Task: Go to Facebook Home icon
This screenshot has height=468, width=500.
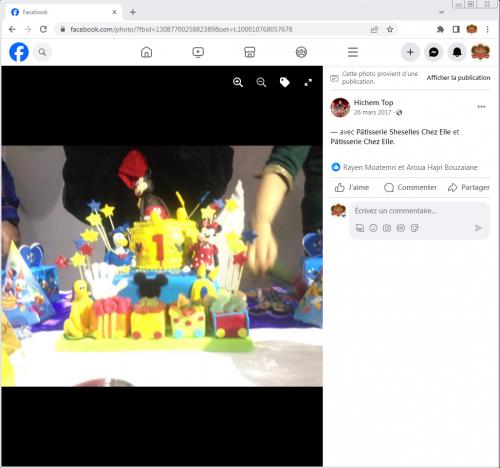Action: (x=146, y=52)
